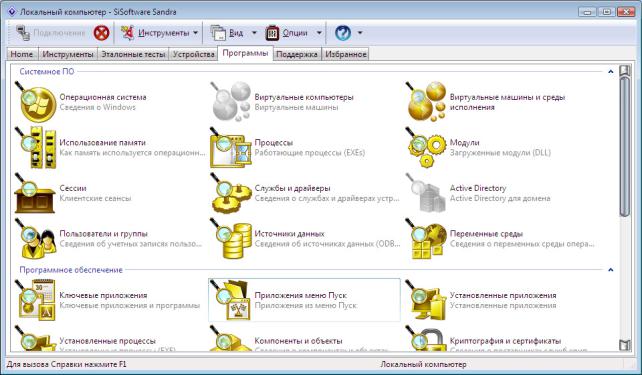Open the Модули gears icon
Image resolution: width=642 pixels, height=375 pixels.
pyautogui.click(x=426, y=147)
